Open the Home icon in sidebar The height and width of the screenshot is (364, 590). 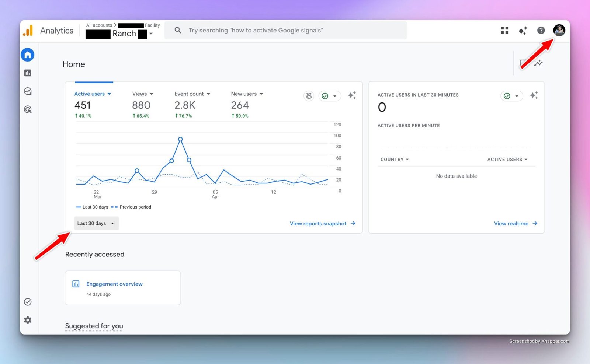point(28,55)
